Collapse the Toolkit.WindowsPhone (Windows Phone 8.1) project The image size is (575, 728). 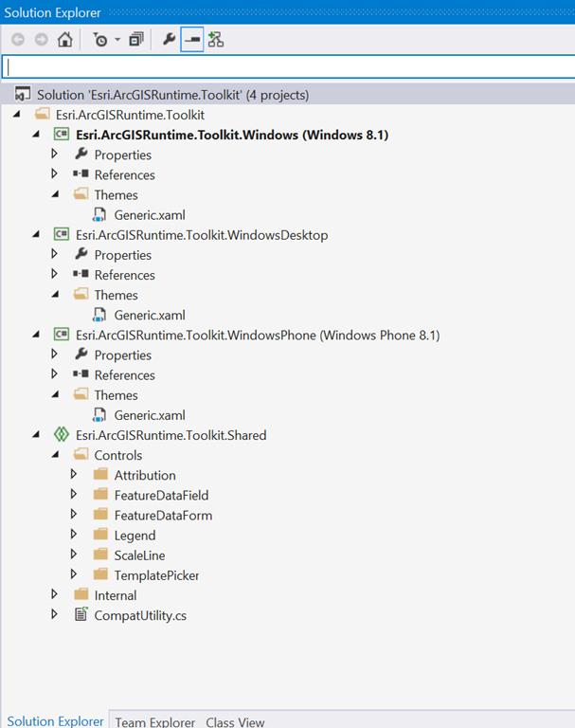pyautogui.click(x=36, y=336)
